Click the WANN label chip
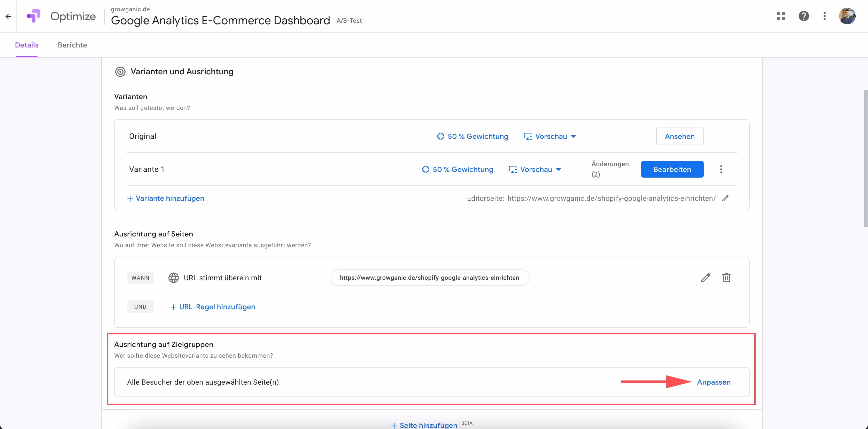The height and width of the screenshot is (429, 868). point(140,278)
